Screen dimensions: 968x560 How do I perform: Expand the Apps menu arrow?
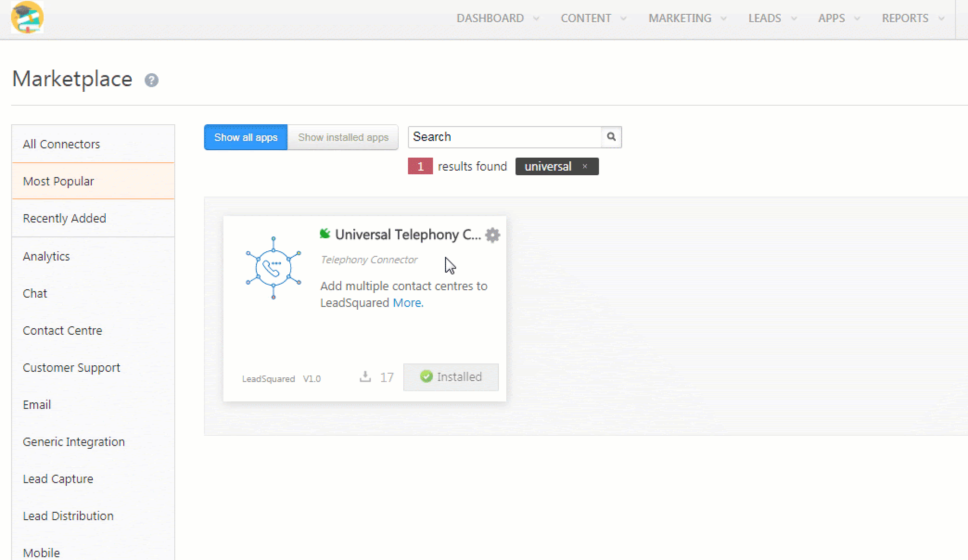click(857, 19)
